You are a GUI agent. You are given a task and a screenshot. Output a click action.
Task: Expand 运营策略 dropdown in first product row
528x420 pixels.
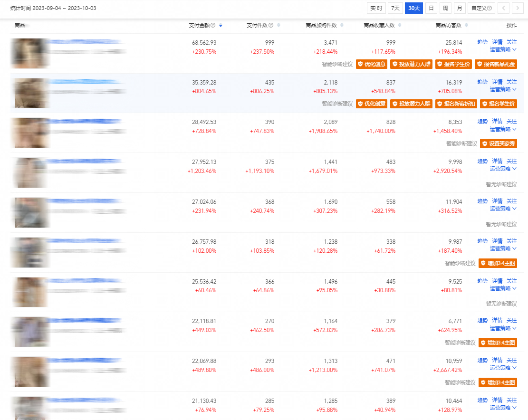click(503, 49)
